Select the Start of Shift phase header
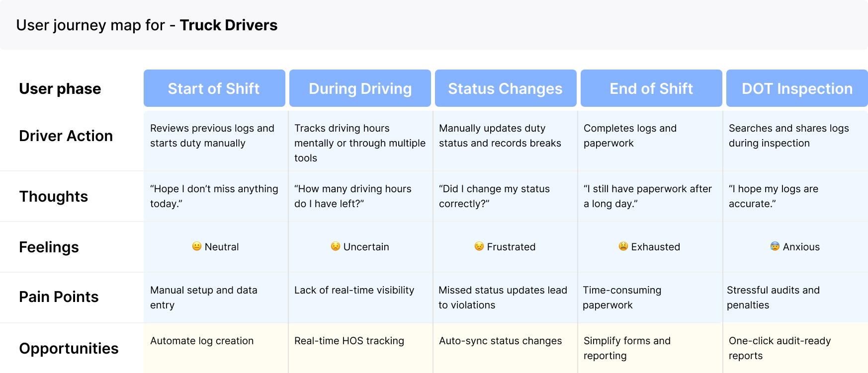The height and width of the screenshot is (373, 868). [214, 88]
